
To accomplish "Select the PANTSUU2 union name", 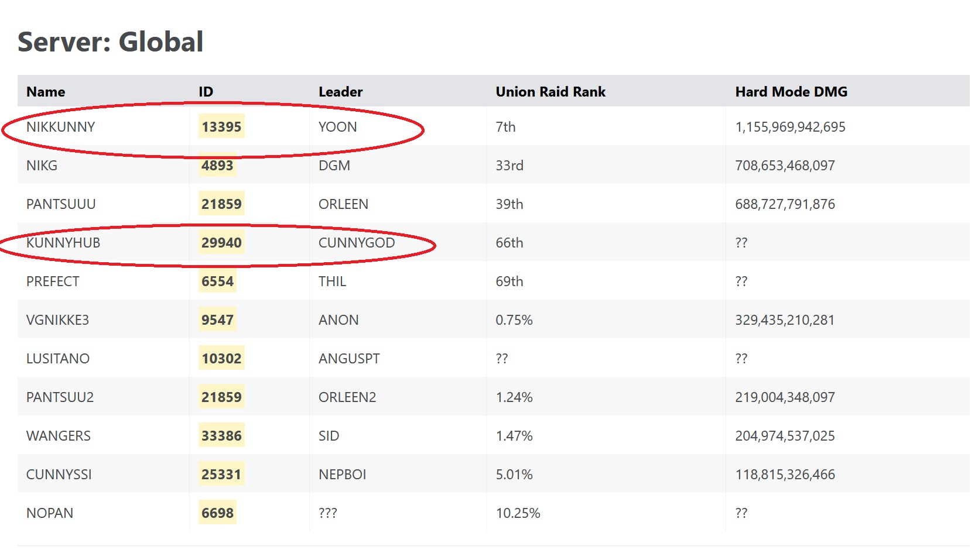I will pos(60,397).
